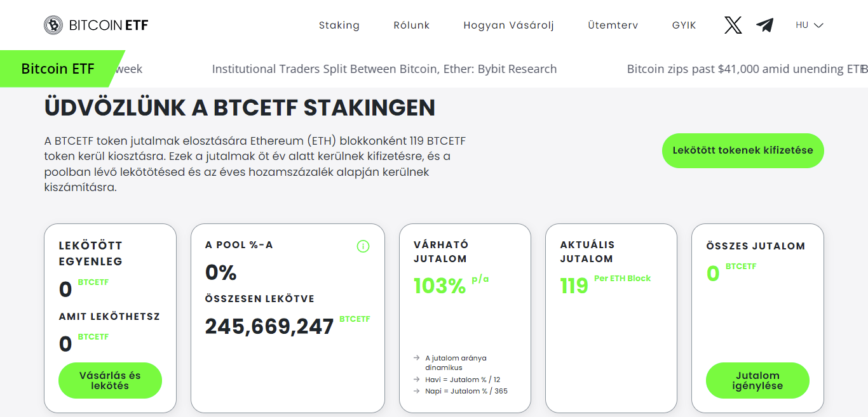Open the GYIK menu item
Screen dimensions: 868x417
pyautogui.click(x=684, y=25)
